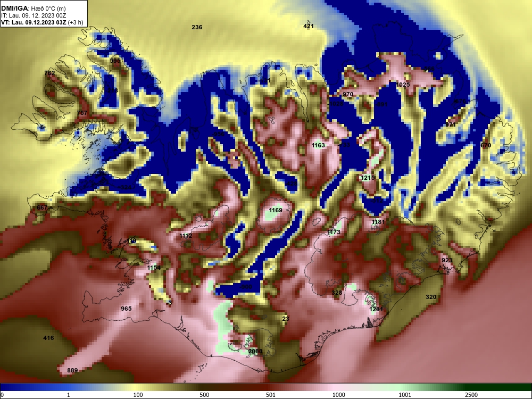Click the map value 421
532x399 pixels.
pos(309,26)
